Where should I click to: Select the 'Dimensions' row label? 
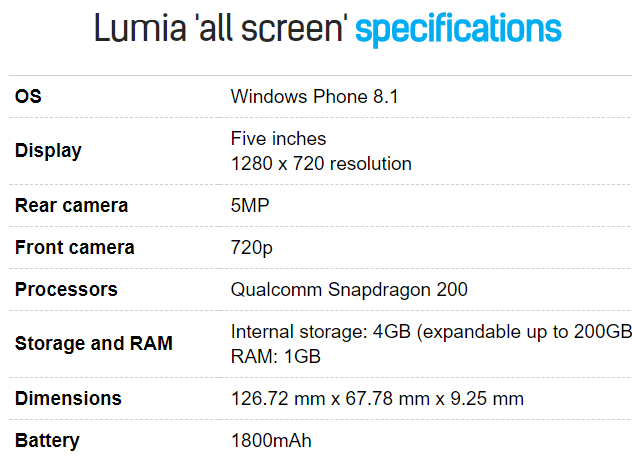[68, 399]
